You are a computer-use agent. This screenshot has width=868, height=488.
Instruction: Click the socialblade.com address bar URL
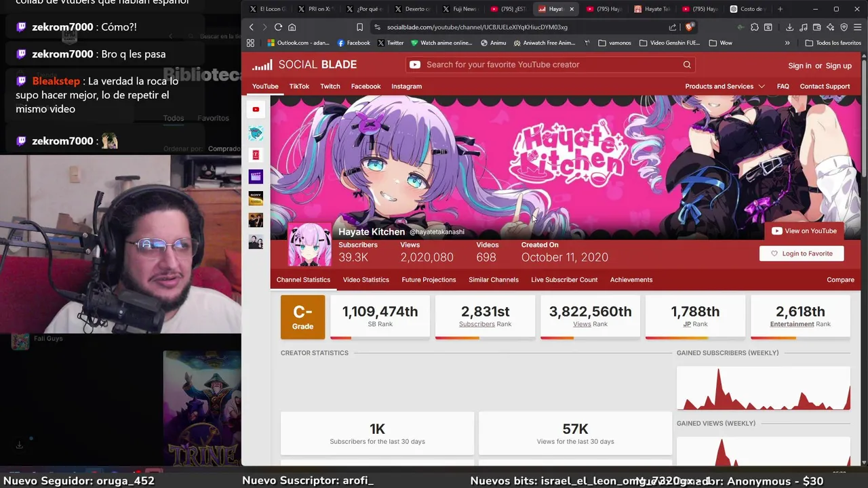tap(477, 27)
